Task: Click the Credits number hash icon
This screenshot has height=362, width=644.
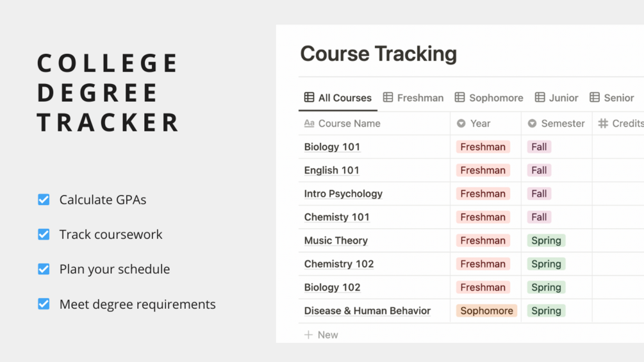Action: click(x=603, y=124)
